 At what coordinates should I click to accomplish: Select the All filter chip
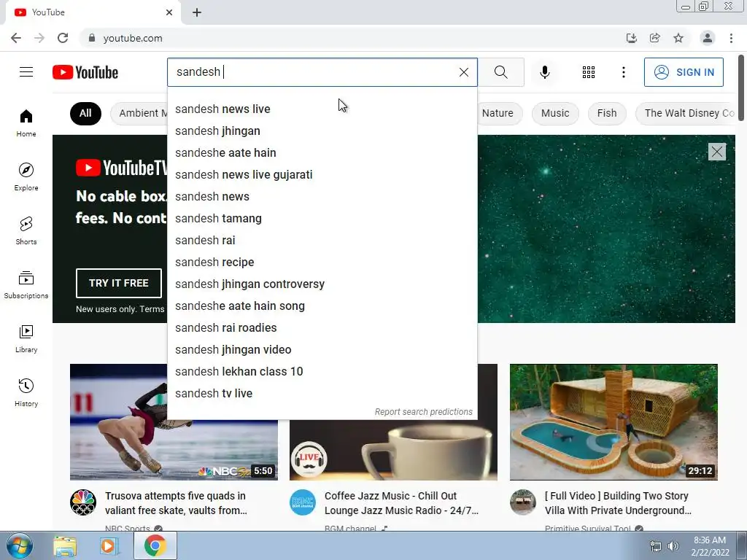click(85, 113)
